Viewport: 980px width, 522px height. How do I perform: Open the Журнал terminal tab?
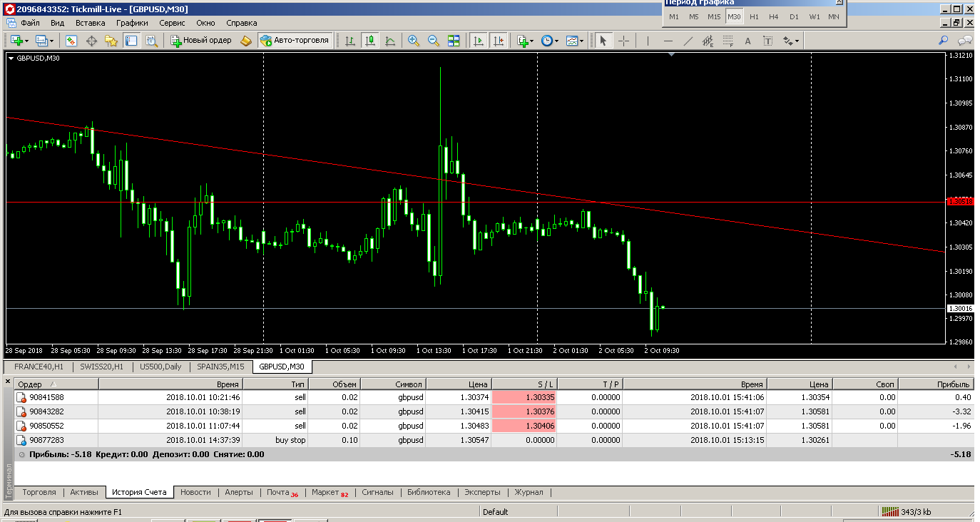[529, 492]
